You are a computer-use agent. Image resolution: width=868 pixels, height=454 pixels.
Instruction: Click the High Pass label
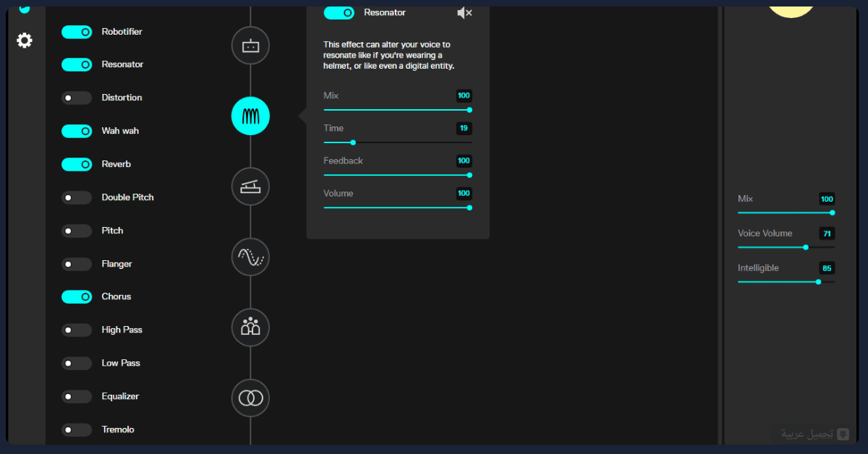[x=122, y=330]
